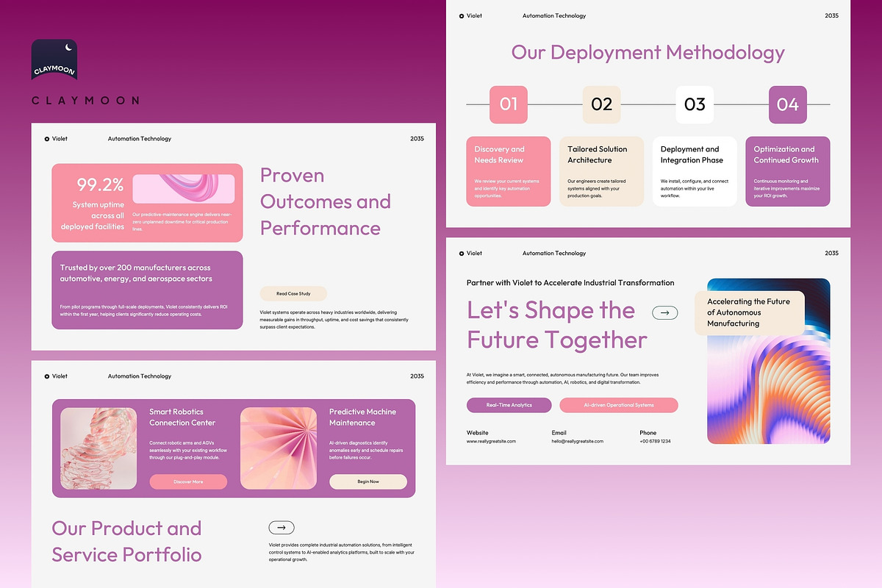The width and height of the screenshot is (882, 588).
Task: Select the beige 02 step box
Action: pos(601,104)
